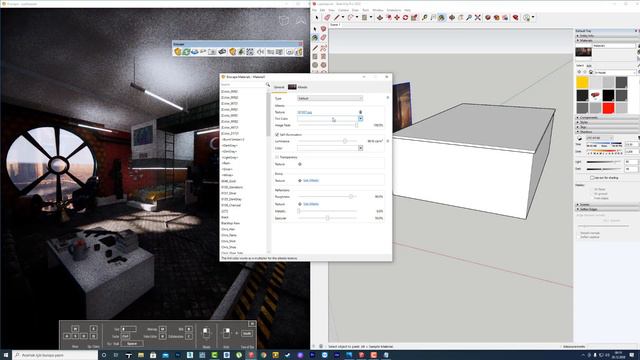640x360 pixels.
Task: Click the speaker sound icon in Enscape toolbar
Action: pos(260,52)
